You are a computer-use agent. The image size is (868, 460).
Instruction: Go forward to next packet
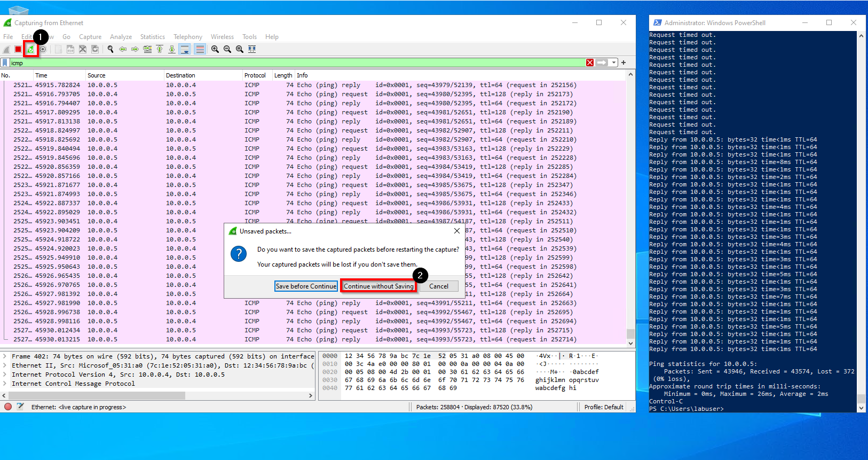tap(135, 49)
